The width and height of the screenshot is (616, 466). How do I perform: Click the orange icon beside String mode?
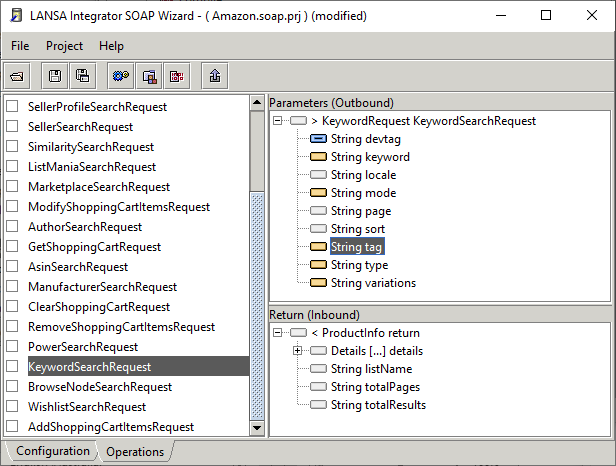tap(318, 193)
